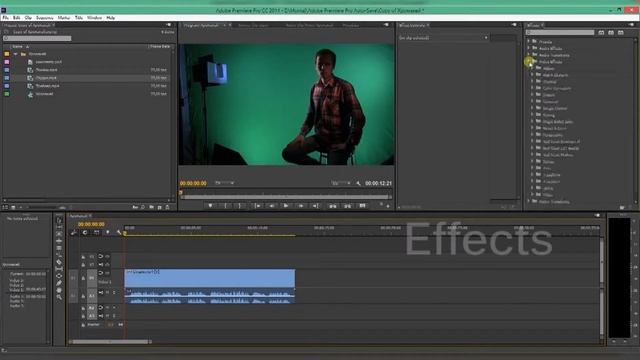Click the New Bin icon in Project panel

click(151, 207)
